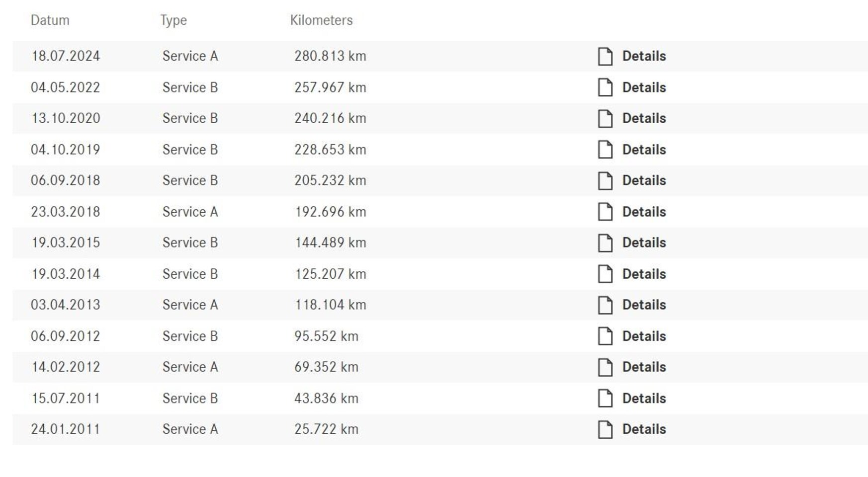
Task: View Details of 95.552 km service
Action: point(644,336)
